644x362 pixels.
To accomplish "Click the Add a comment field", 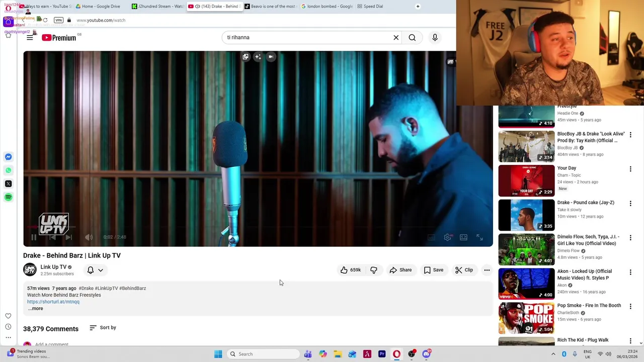I will coord(52,344).
